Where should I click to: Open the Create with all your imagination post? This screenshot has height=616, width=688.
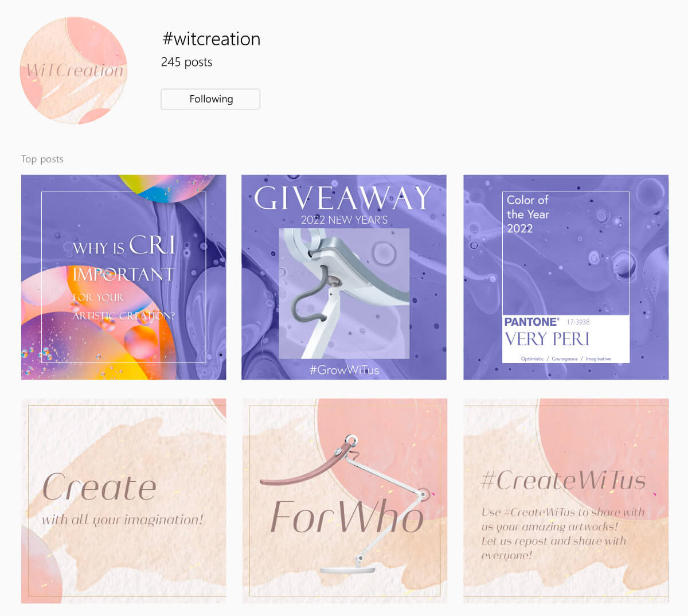124,501
